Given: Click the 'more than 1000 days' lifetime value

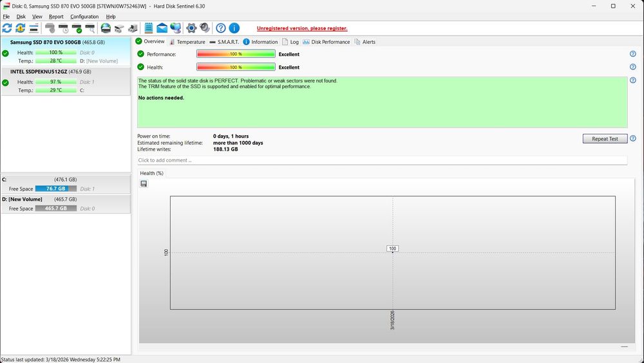Looking at the screenshot, I should click(238, 143).
